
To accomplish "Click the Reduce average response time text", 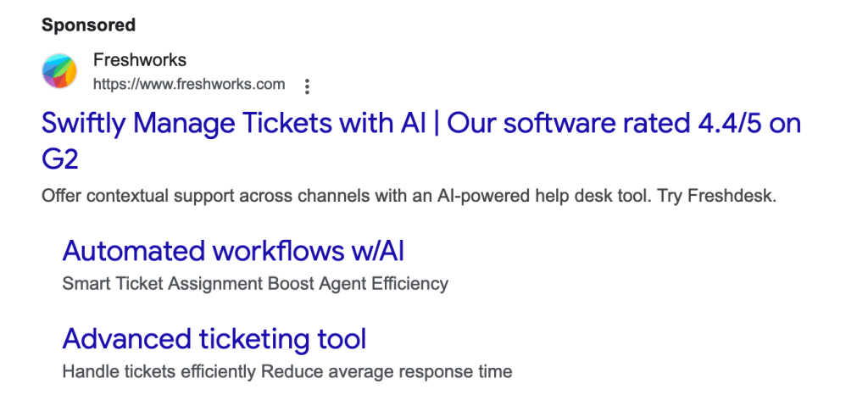I will tap(387, 371).
